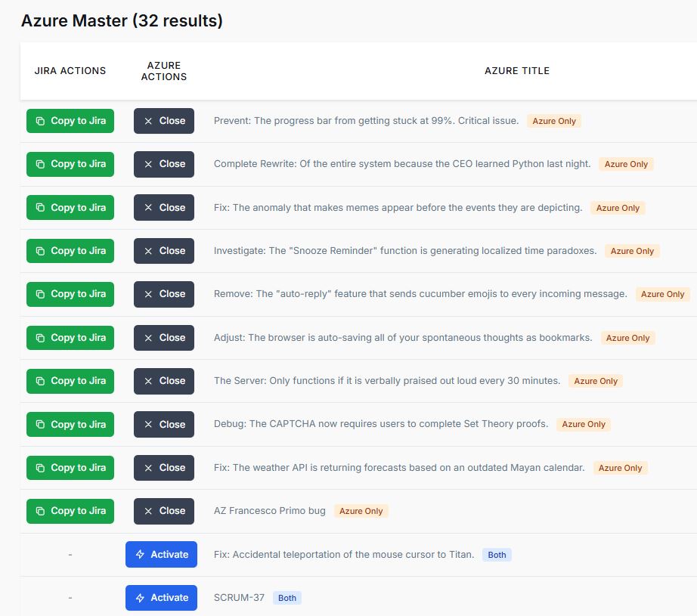The height and width of the screenshot is (616, 697).
Task: Copy the progress bar stuck issue to Jira
Action: [x=70, y=121]
